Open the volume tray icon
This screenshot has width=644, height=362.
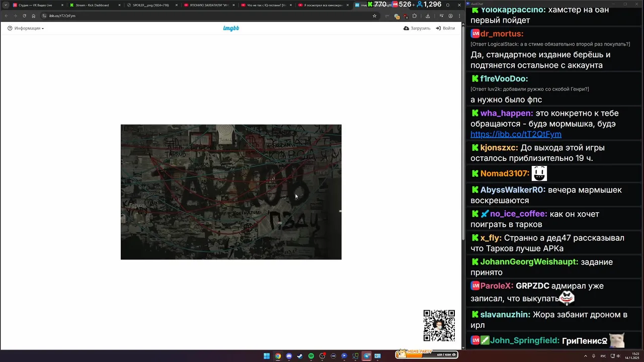click(x=618, y=356)
